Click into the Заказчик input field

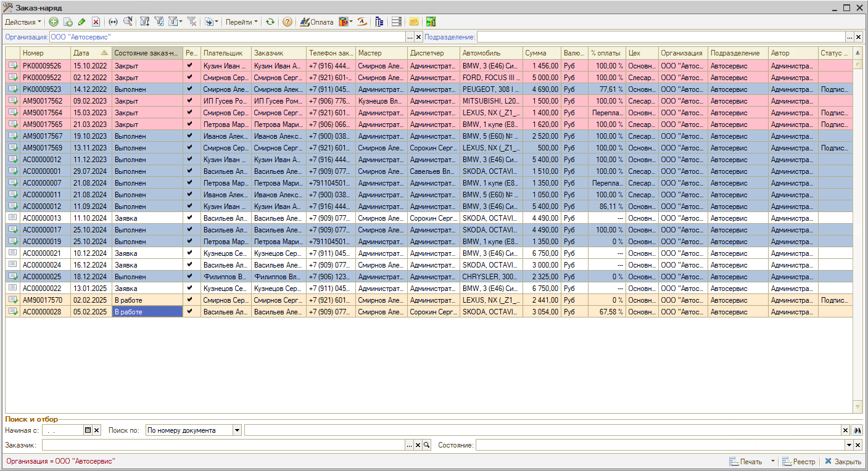223,445
